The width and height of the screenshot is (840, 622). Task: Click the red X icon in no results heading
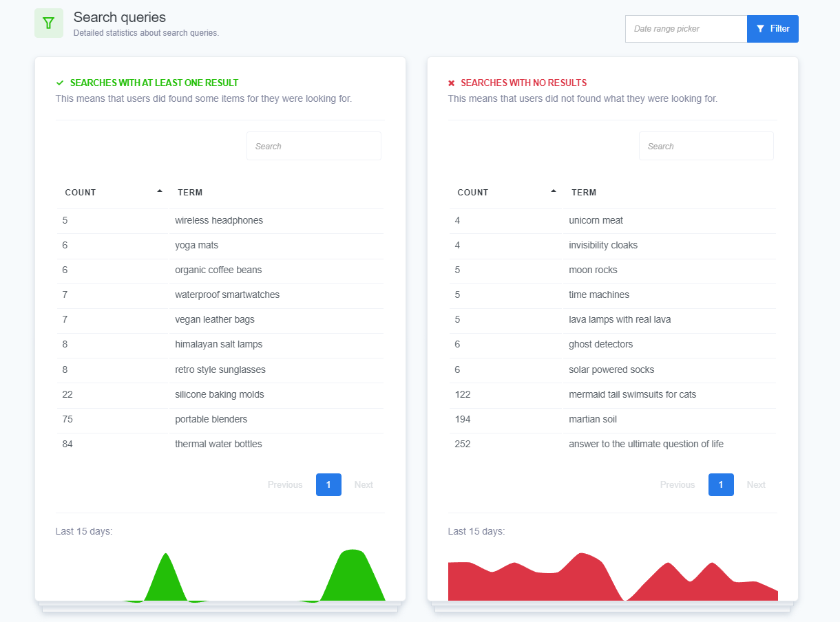pyautogui.click(x=452, y=83)
